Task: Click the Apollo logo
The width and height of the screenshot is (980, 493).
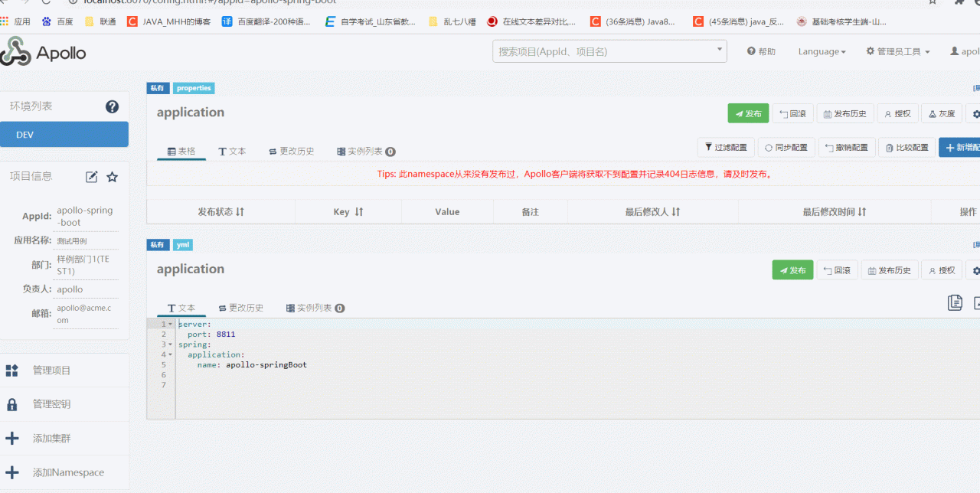Action: click(43, 52)
